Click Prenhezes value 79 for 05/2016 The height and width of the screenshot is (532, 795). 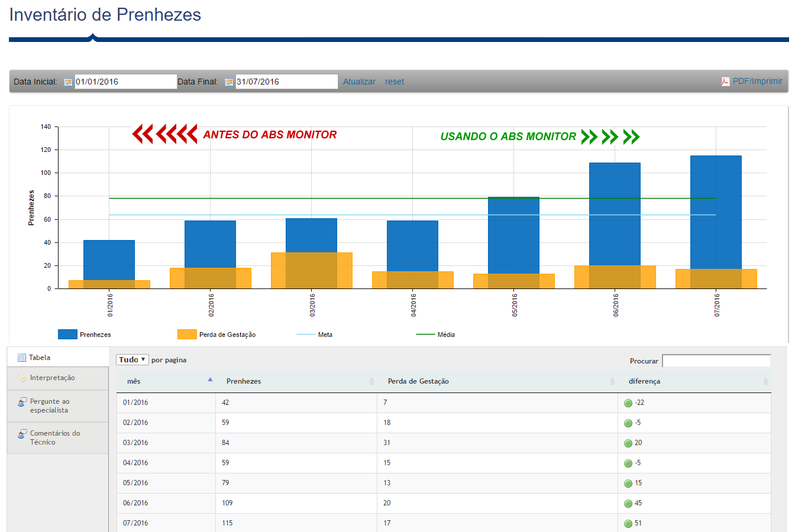(x=225, y=483)
